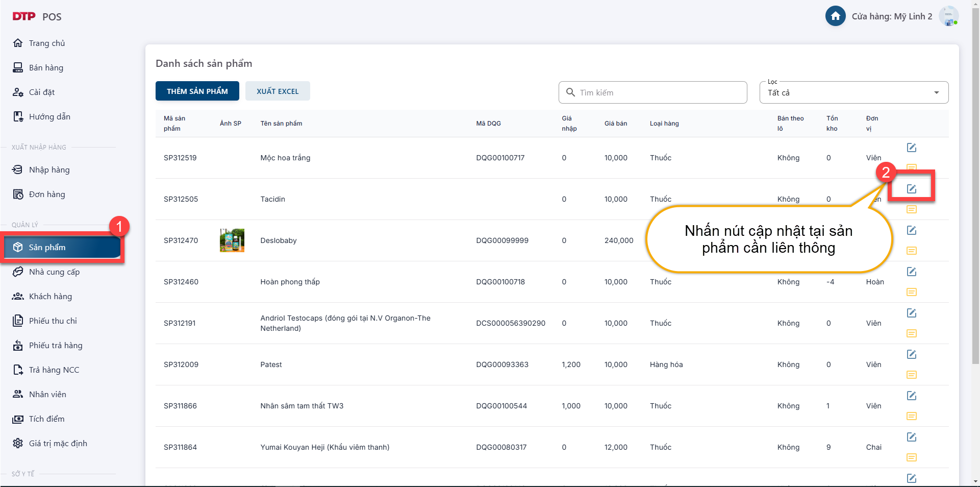This screenshot has width=980, height=487.
Task: Open yellow note icon for Hoàn phong thấp
Action: 911,292
